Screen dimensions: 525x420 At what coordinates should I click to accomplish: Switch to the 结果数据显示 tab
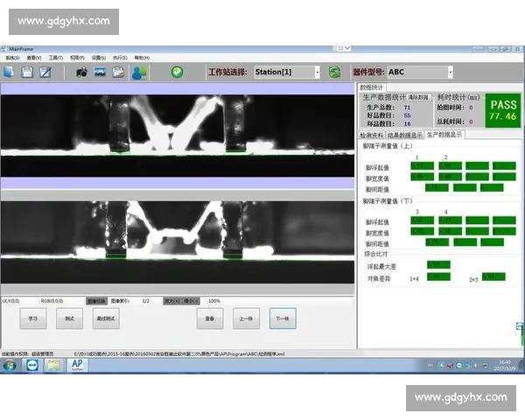(x=405, y=136)
